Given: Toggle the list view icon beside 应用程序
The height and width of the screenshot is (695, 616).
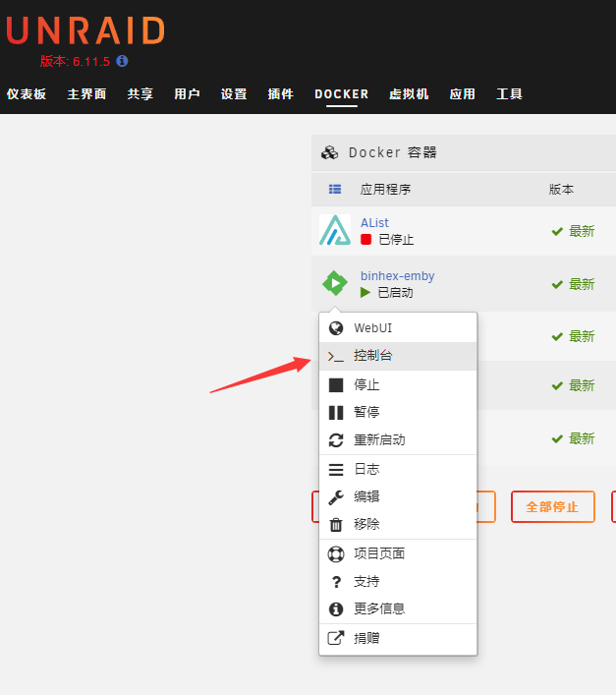Looking at the screenshot, I should point(335,190).
